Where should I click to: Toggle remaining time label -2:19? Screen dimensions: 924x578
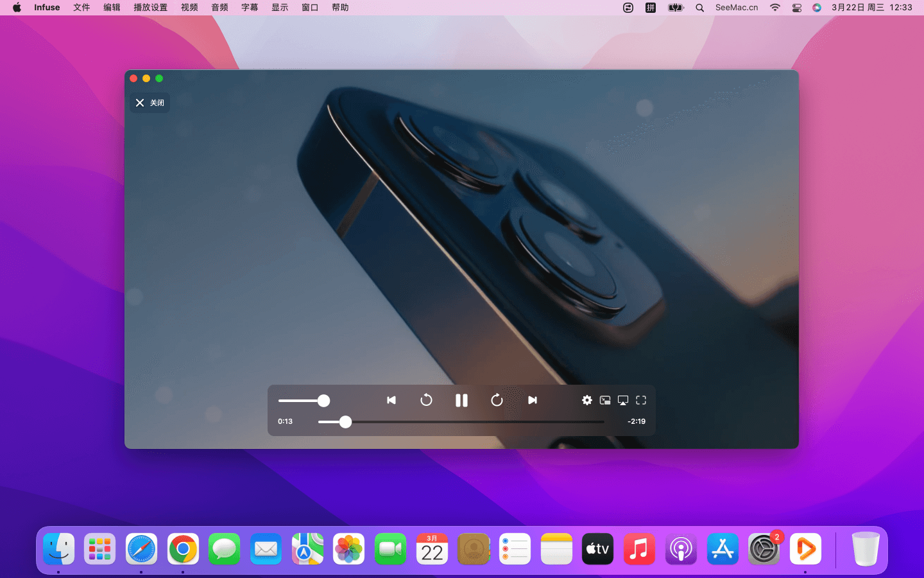(x=637, y=421)
